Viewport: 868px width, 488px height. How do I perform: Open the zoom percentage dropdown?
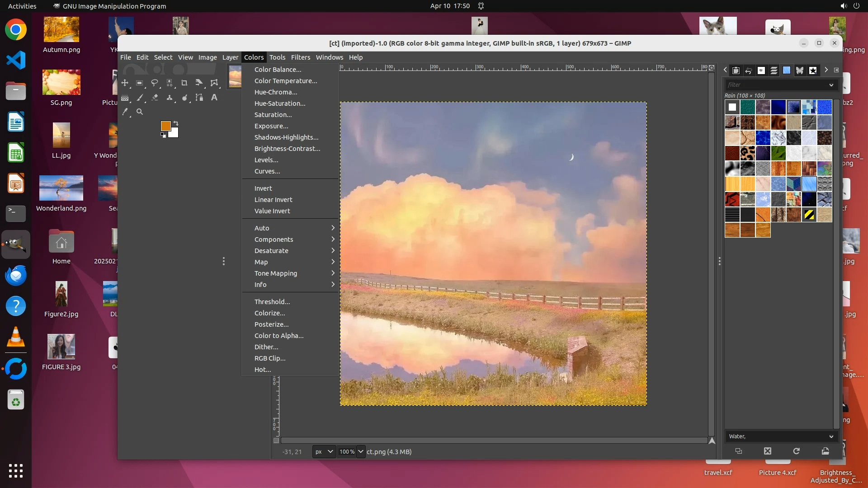pos(360,451)
